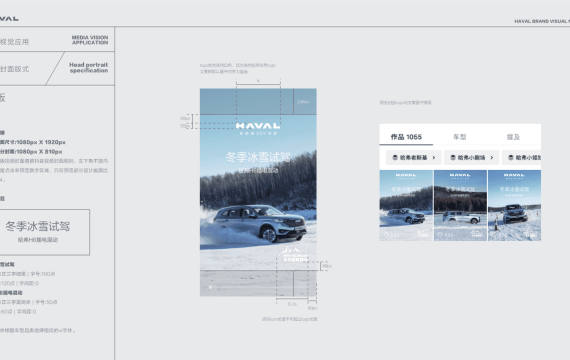Click the avatar icon on the second 哈弗 chip

click(453, 157)
